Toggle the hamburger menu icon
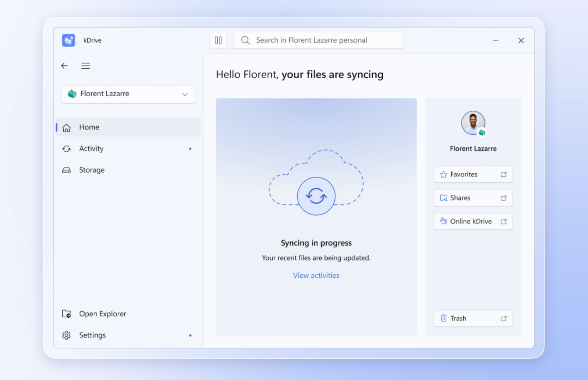The image size is (588, 380). pyautogui.click(x=86, y=66)
